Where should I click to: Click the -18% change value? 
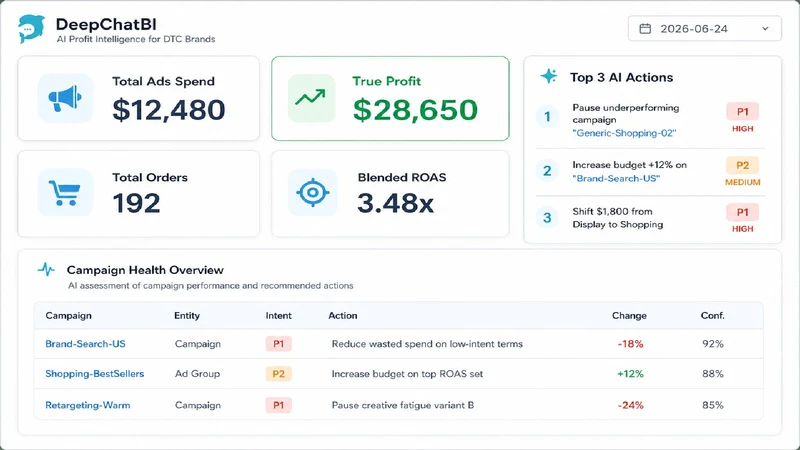pyautogui.click(x=631, y=344)
